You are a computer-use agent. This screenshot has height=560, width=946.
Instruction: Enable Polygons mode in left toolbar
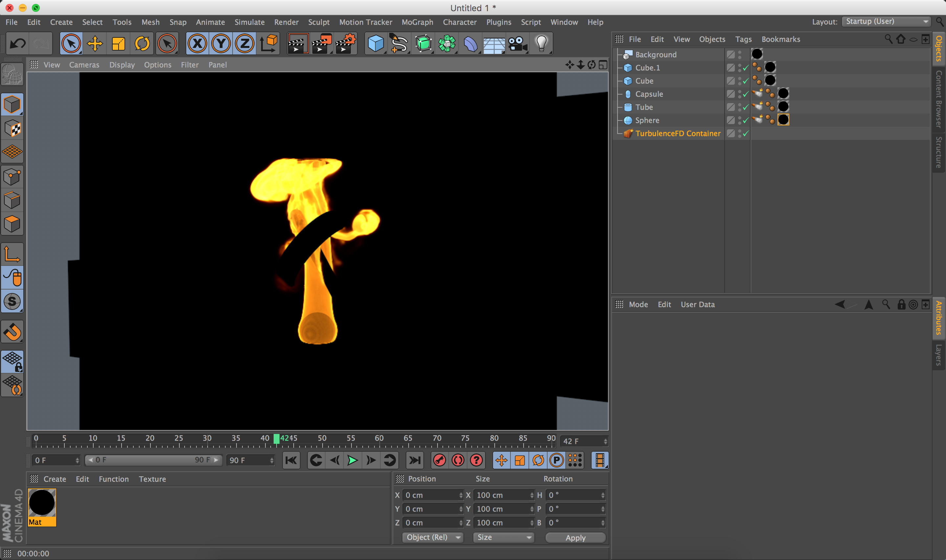pos(12,224)
